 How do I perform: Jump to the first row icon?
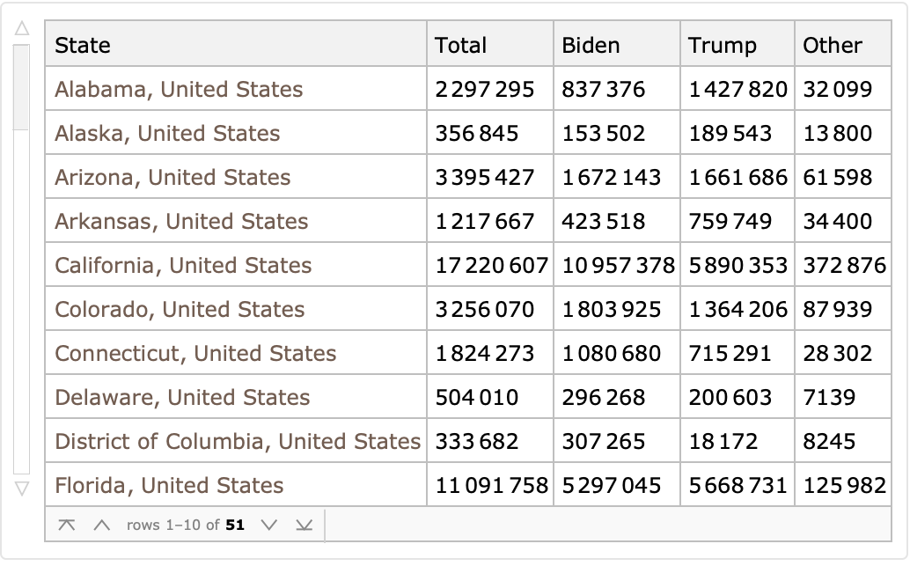point(66,526)
